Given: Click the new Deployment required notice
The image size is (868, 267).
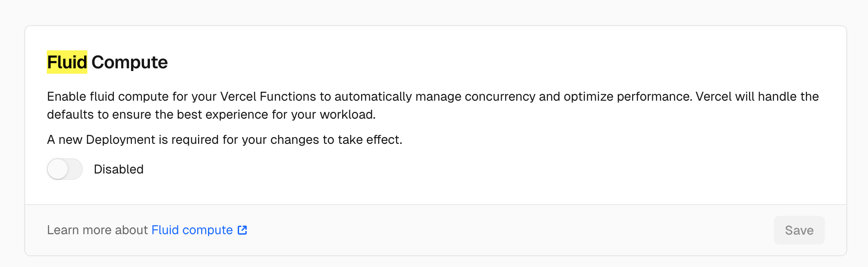Looking at the screenshot, I should [224, 140].
